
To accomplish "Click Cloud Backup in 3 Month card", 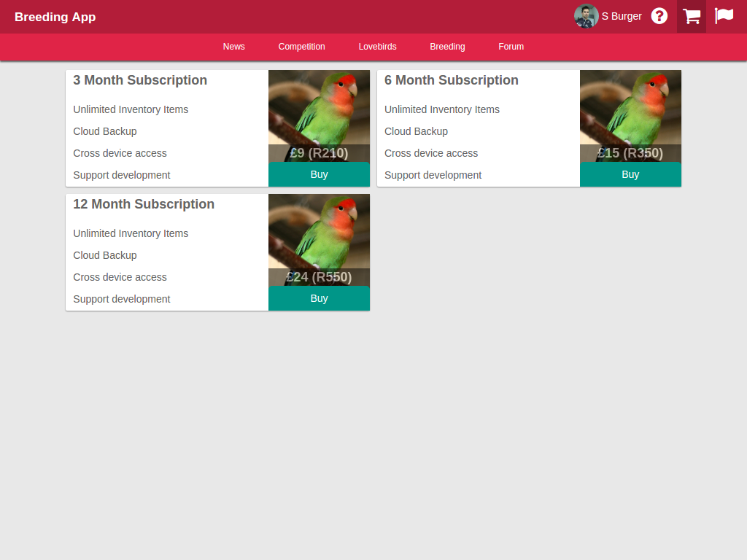I will coord(105,131).
